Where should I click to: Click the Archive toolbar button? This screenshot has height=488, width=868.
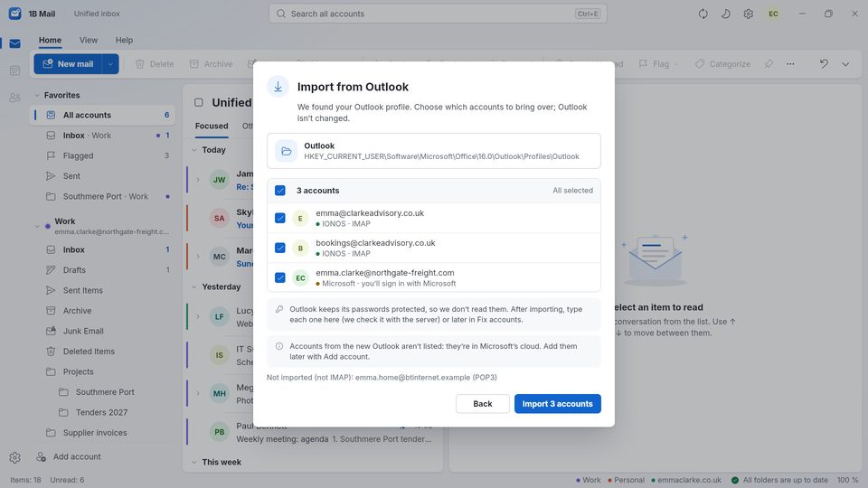pyautogui.click(x=211, y=64)
